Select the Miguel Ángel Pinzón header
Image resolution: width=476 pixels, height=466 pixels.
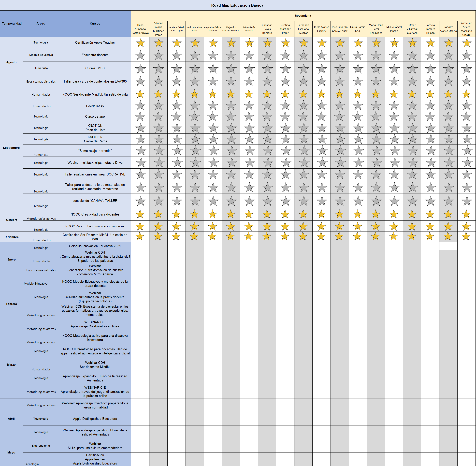tap(394, 29)
